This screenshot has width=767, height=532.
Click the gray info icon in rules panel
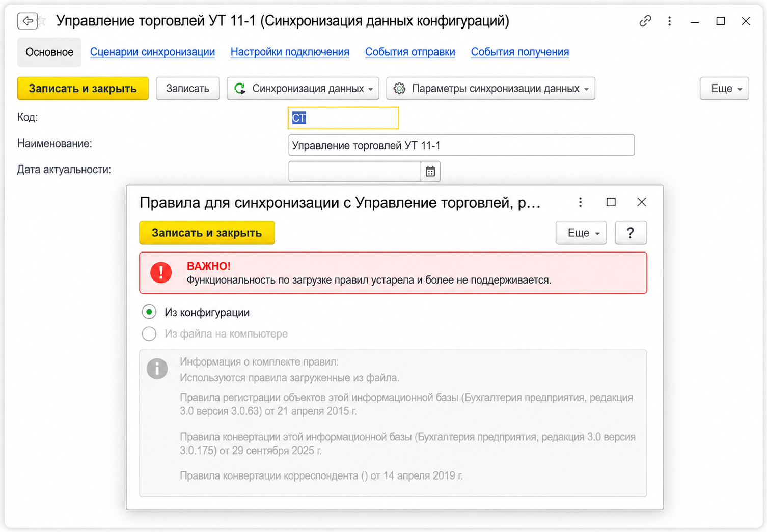click(157, 369)
